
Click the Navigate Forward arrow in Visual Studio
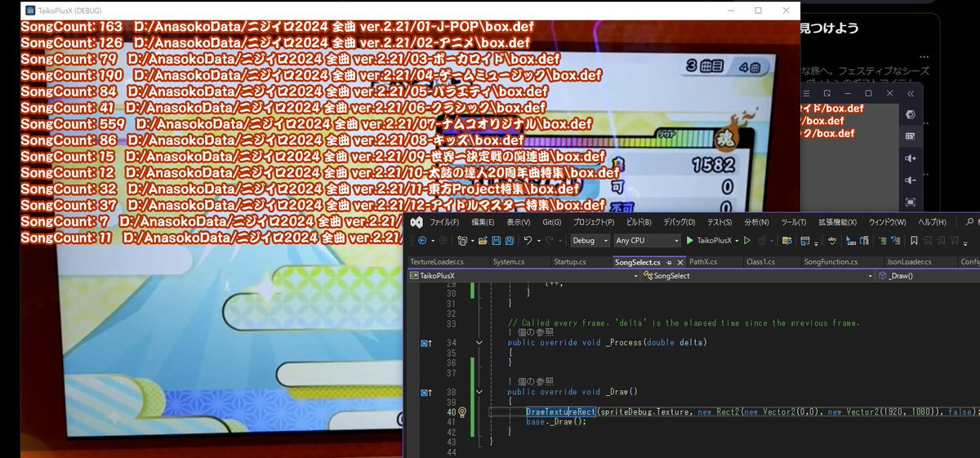click(443, 241)
